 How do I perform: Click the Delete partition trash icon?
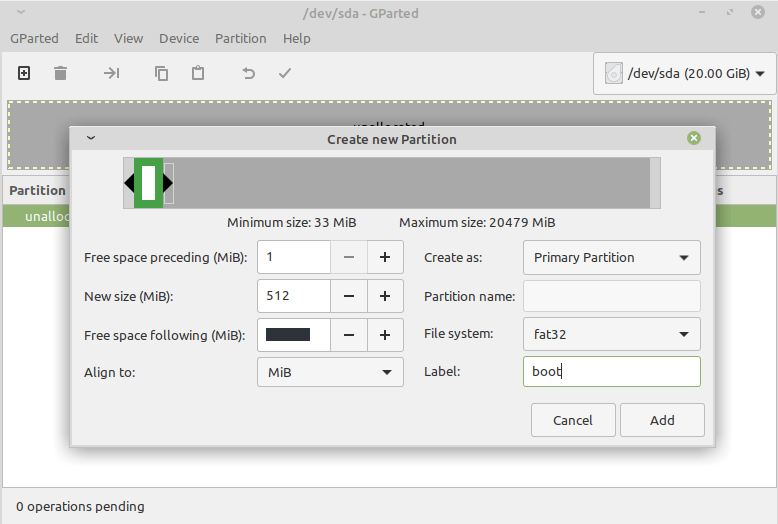coord(60,73)
